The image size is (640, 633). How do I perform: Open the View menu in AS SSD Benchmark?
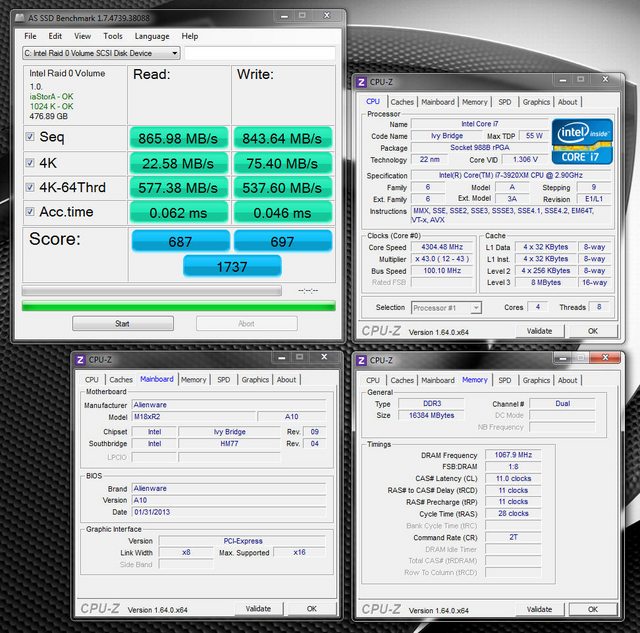(82, 36)
